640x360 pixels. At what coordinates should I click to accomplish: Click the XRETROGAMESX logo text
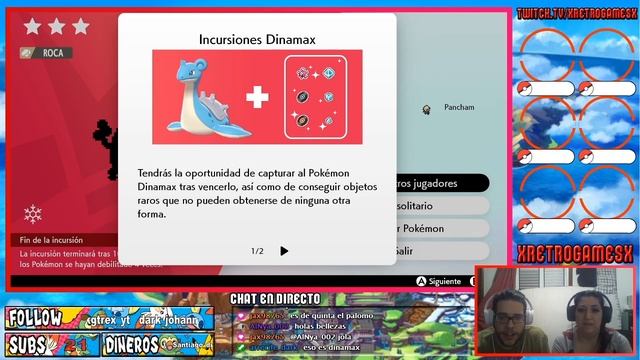pos(575,254)
